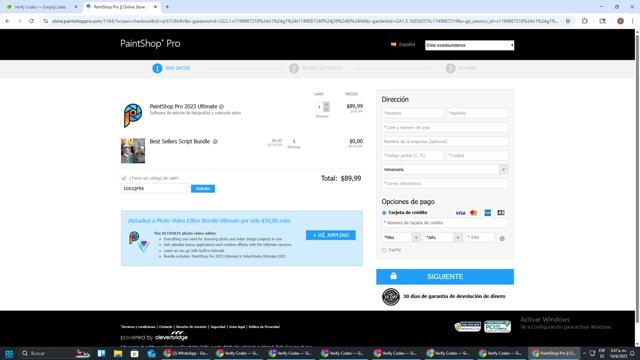
Task: Click the Visa card logo
Action: coord(460,213)
